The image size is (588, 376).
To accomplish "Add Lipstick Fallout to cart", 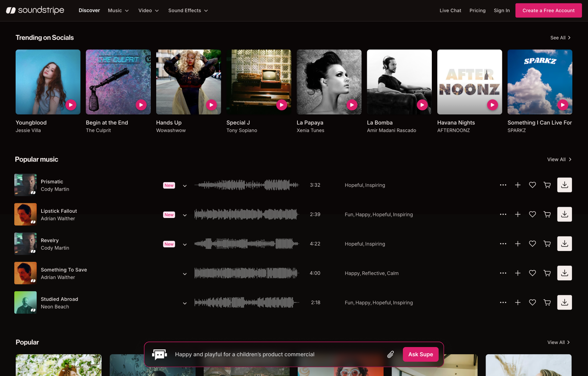I will coord(547,215).
